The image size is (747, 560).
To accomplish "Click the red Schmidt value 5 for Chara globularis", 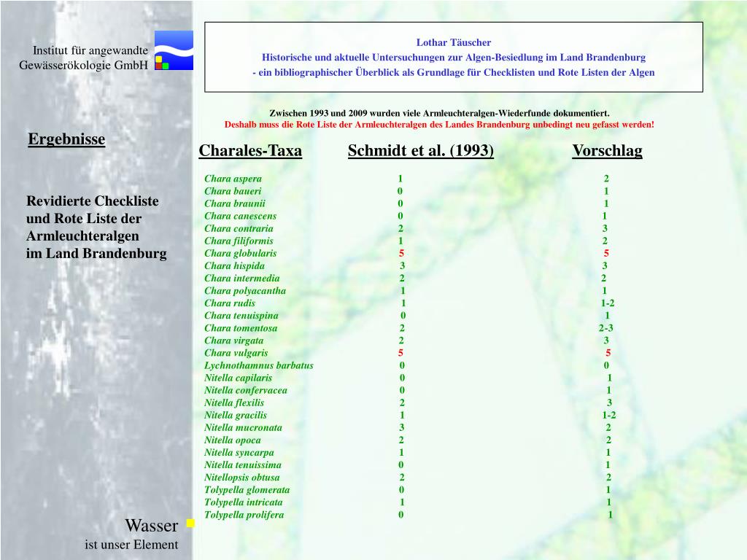I will tap(401, 253).
